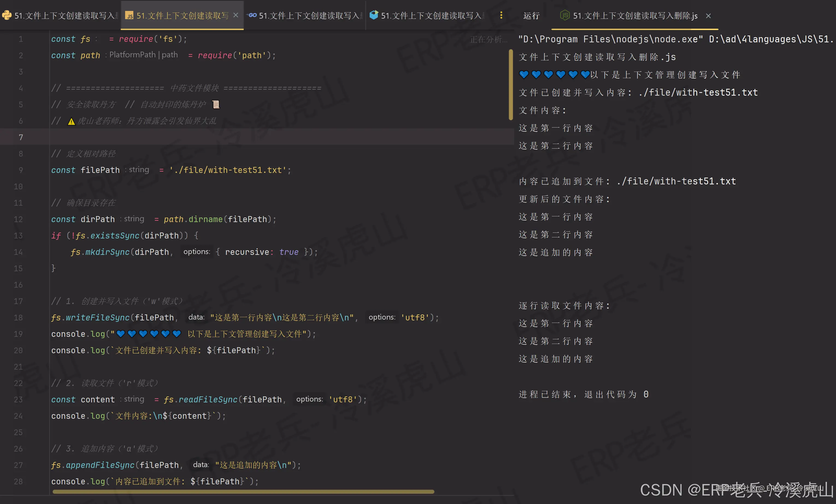
Task: Click the editor vertical scrollbar thumb
Action: click(x=511, y=85)
